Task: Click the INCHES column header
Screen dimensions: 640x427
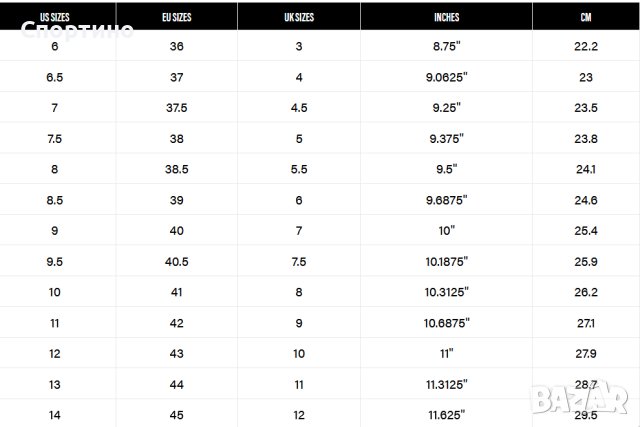Action: coord(446,17)
